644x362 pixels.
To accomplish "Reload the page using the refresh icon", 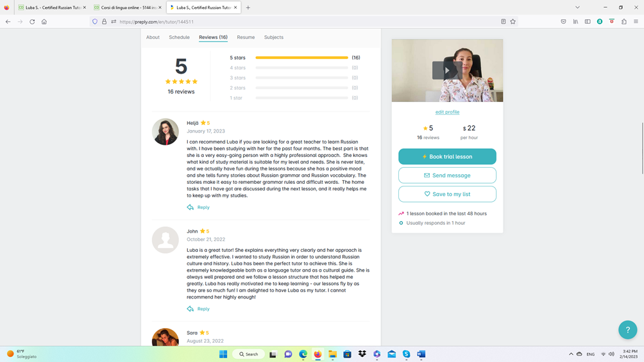I will [32, 22].
